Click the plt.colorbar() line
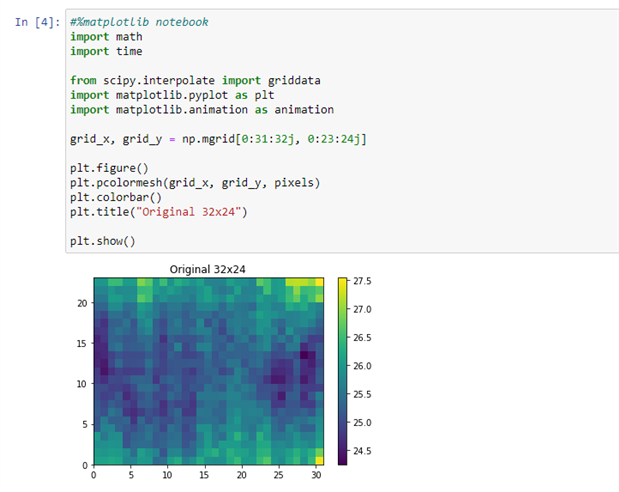The height and width of the screenshot is (492, 619). point(116,197)
